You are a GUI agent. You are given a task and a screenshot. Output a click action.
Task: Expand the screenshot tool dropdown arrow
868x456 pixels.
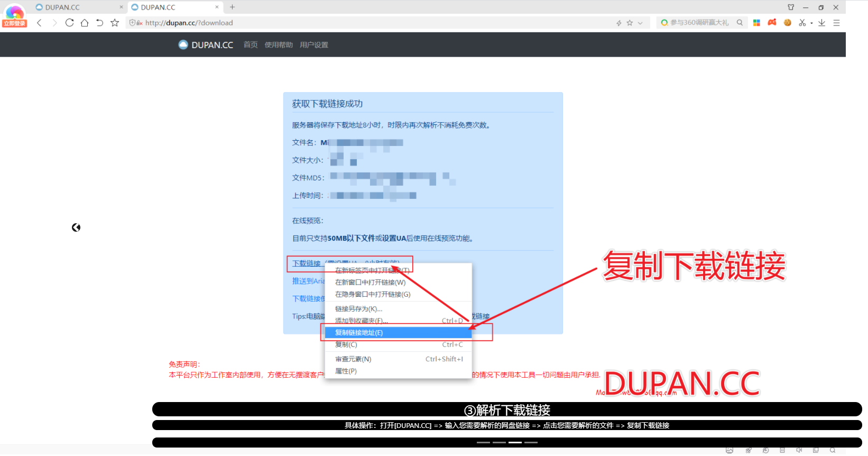point(811,23)
